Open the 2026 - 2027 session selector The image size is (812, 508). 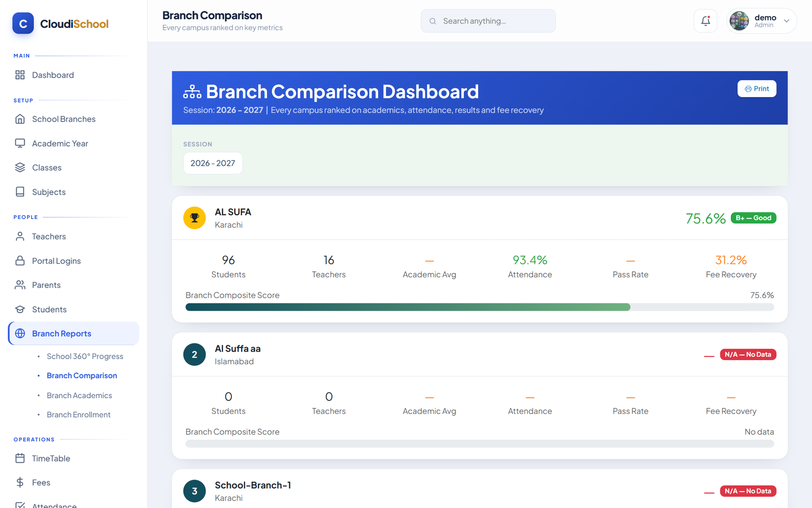click(x=213, y=163)
